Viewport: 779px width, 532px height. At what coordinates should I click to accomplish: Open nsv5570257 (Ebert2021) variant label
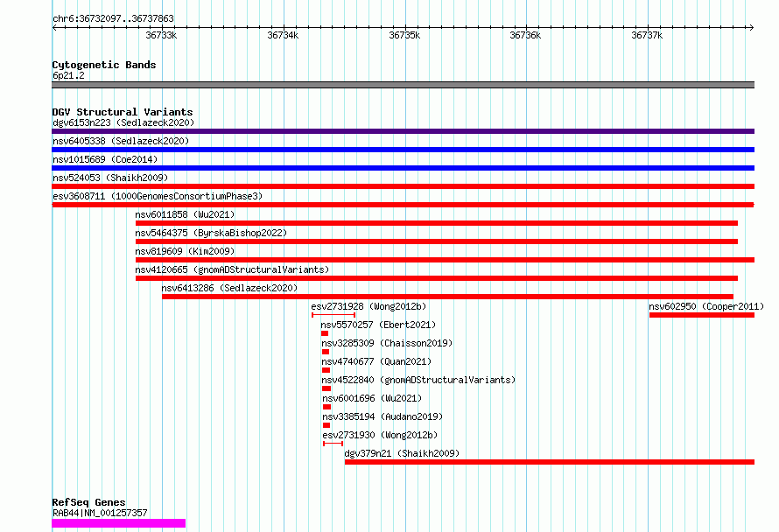(378, 325)
